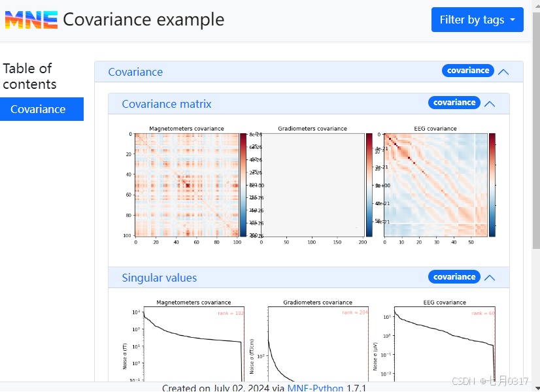Click the EEG covariance heatmap
Screen dimensions: 540x392
coord(436,184)
